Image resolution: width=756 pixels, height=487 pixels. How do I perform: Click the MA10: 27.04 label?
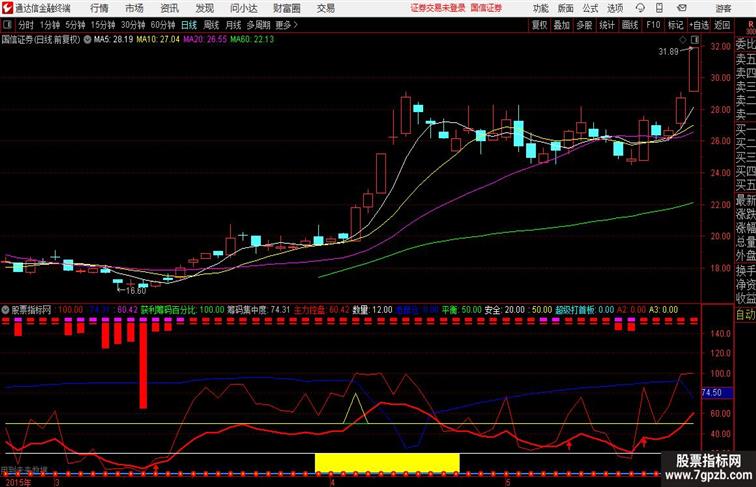pos(158,40)
